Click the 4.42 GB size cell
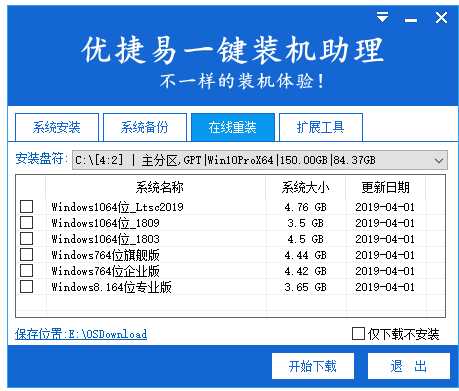This screenshot has width=459, height=391. point(306,271)
